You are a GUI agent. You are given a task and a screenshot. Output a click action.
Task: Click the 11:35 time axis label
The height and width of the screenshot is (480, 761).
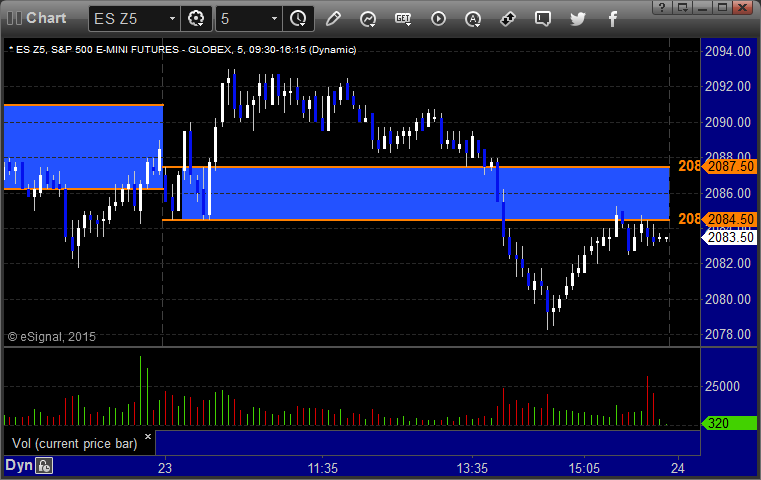[x=323, y=468]
